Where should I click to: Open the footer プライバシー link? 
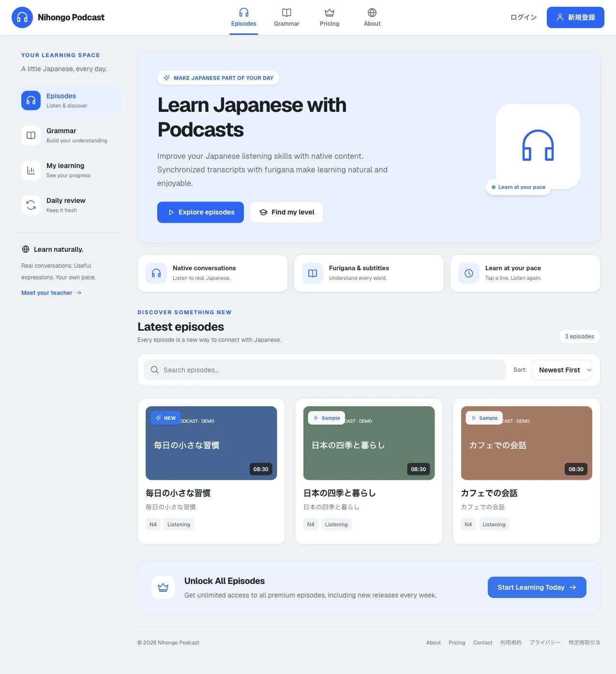[x=545, y=643]
